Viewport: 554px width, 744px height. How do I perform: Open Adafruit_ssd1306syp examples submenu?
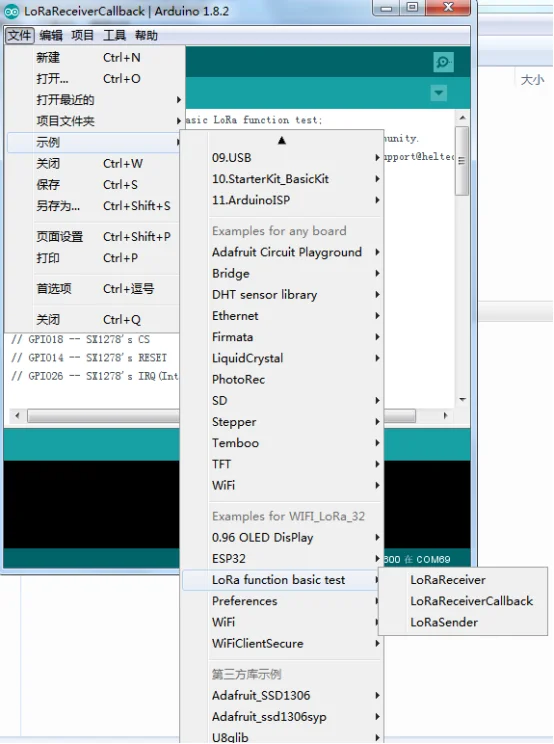point(282,716)
